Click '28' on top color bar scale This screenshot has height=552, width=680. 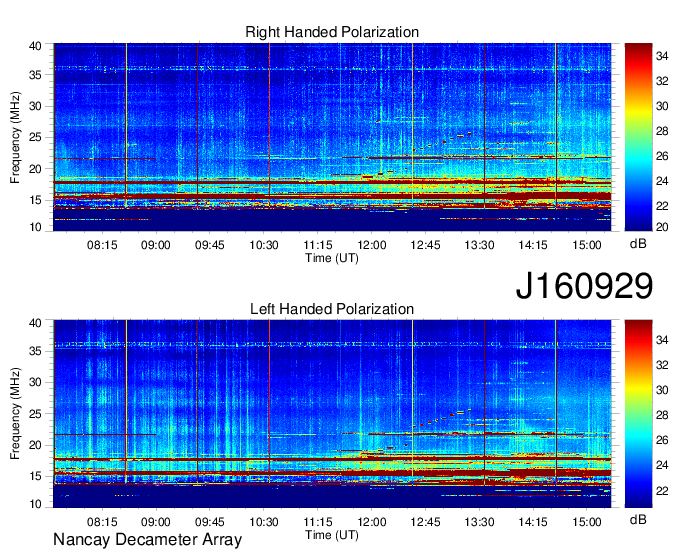[x=662, y=131]
